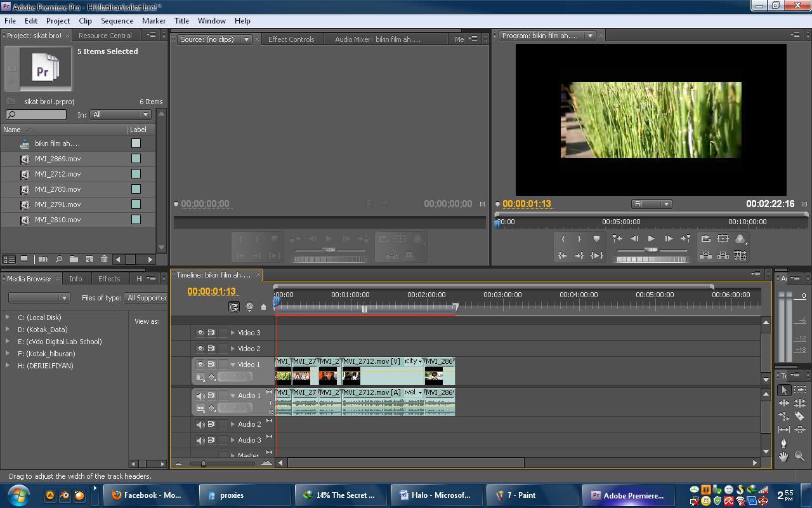Open the In: All dropdown in Project panel
Viewport: 812px width, 508px height.
click(x=121, y=114)
